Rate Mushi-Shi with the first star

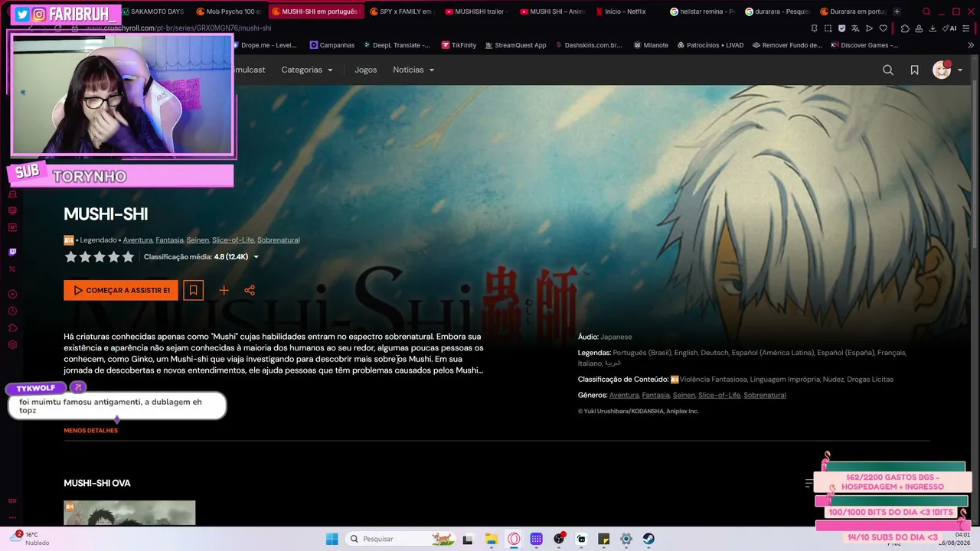click(70, 257)
